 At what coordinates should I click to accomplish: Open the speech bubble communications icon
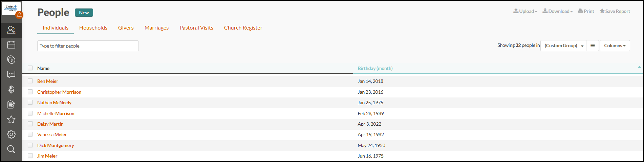coord(11,74)
